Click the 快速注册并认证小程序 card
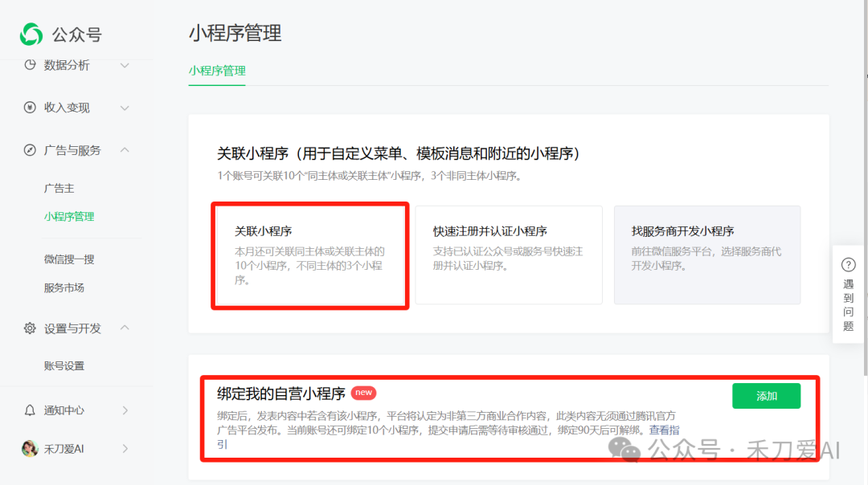Viewport: 868px width, 485px height. 509,255
